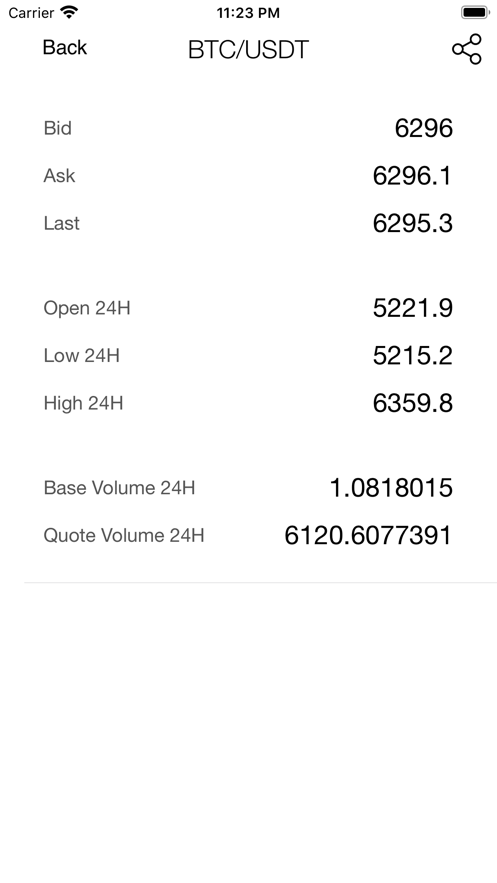This screenshot has width=497, height=883.
Task: Select Base Volume value 1.0818015
Action: coord(391,488)
